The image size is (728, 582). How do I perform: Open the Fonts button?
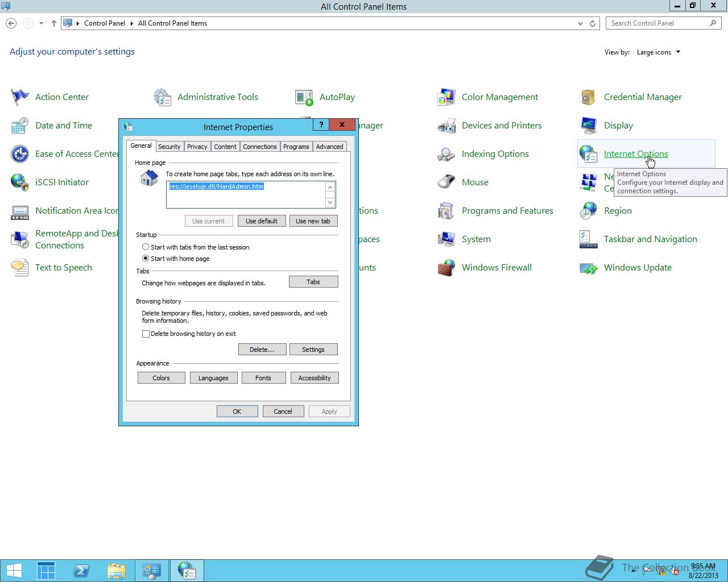263,378
